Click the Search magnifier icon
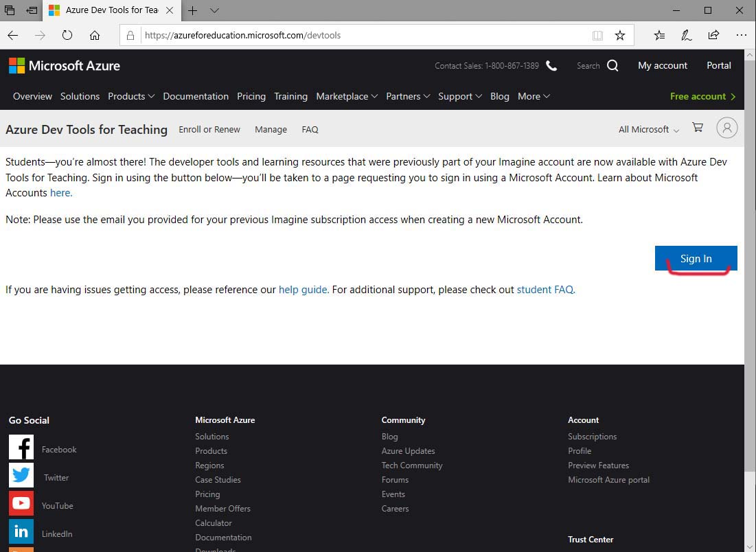 pos(612,65)
